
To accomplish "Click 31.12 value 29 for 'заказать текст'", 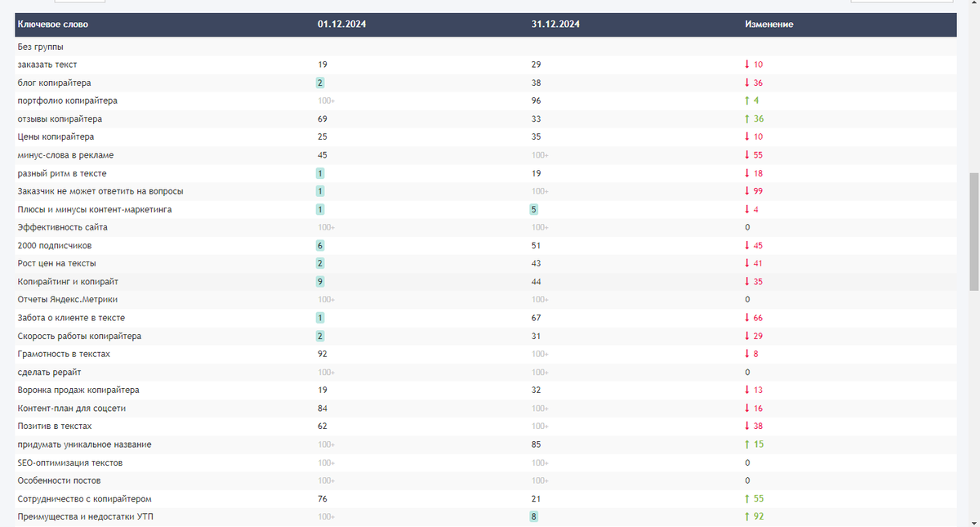I will point(536,65).
